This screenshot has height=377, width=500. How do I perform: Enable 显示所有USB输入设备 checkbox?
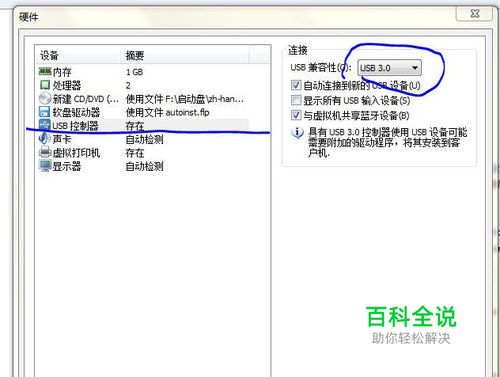click(x=296, y=100)
